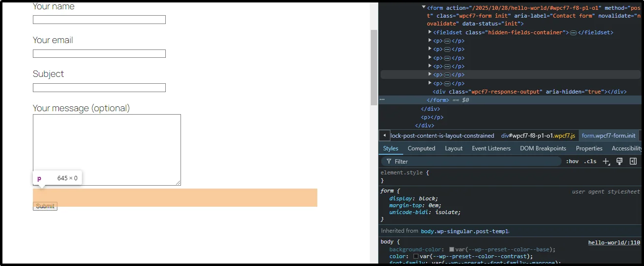Open the background-color swatch picker
This screenshot has width=644, height=266.
[x=452, y=249]
